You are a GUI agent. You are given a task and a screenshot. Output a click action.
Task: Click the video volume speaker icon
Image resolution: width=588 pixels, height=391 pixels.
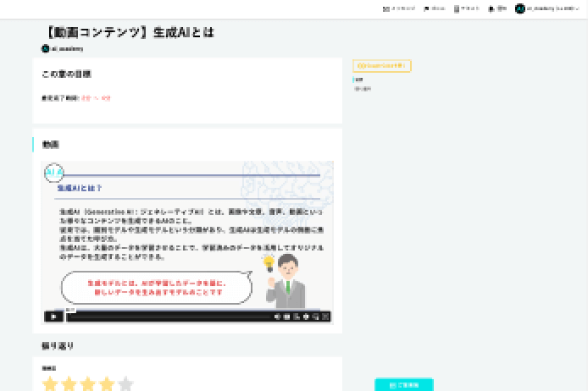pyautogui.click(x=277, y=317)
